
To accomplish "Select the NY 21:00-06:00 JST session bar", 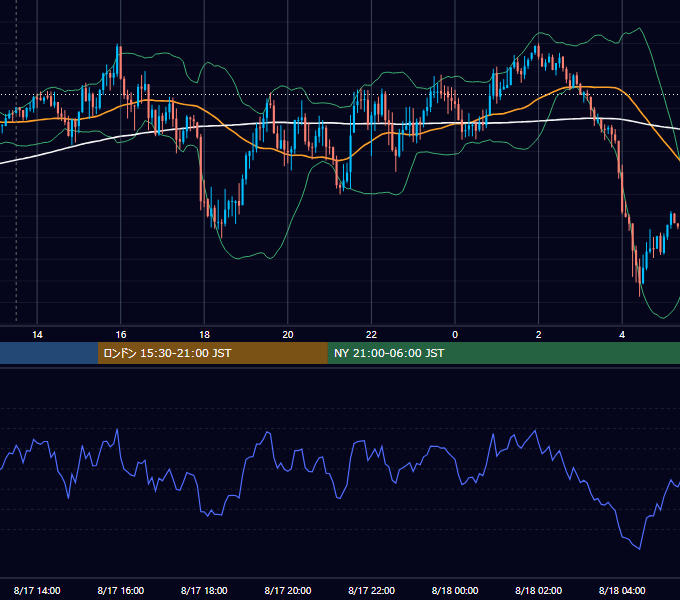I will click(503, 353).
